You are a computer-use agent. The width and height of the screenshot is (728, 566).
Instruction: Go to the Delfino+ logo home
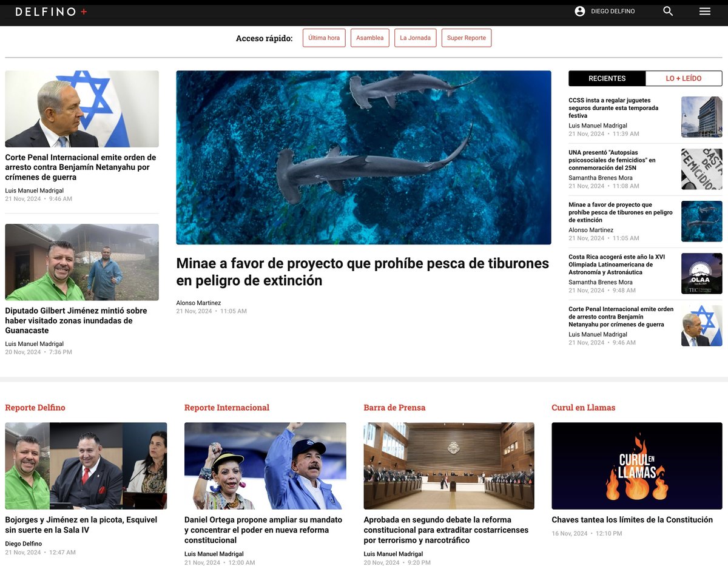tap(51, 12)
